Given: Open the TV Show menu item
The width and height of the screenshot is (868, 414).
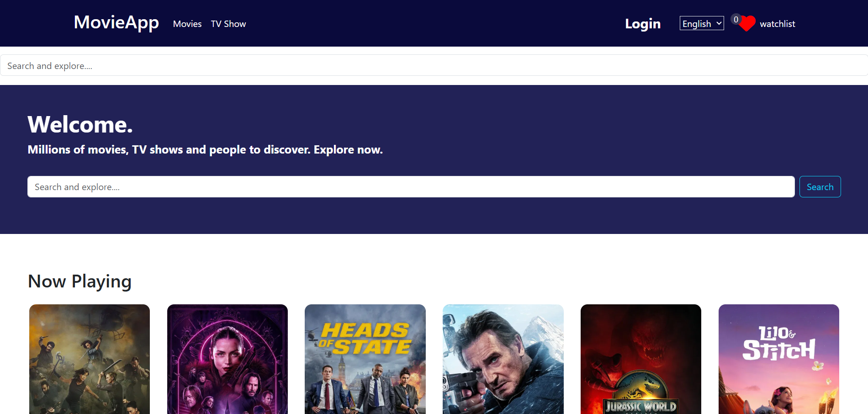Looking at the screenshot, I should click(228, 24).
